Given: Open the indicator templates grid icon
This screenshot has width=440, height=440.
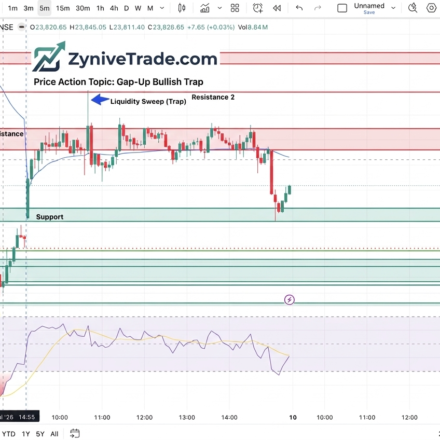Looking at the screenshot, I should (x=235, y=8).
